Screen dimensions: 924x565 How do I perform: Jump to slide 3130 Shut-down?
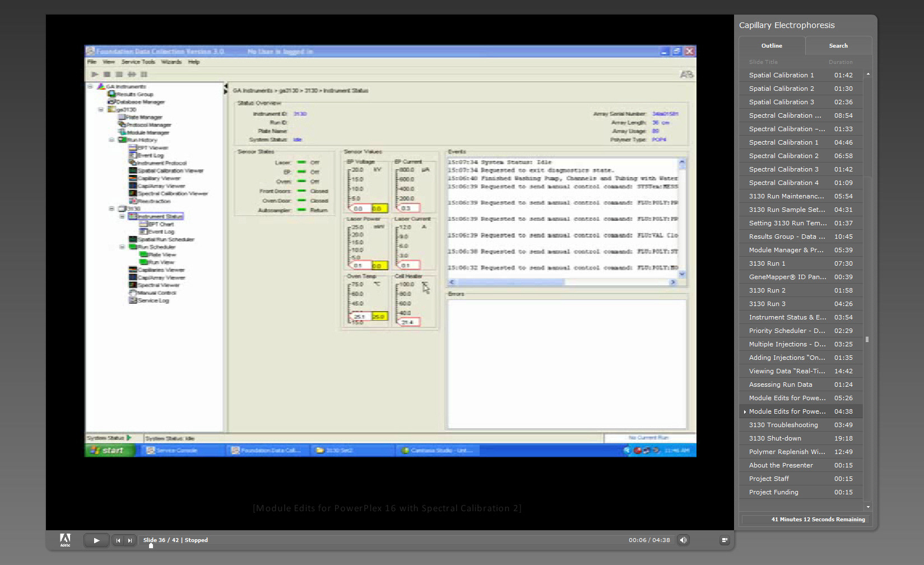coord(801,438)
